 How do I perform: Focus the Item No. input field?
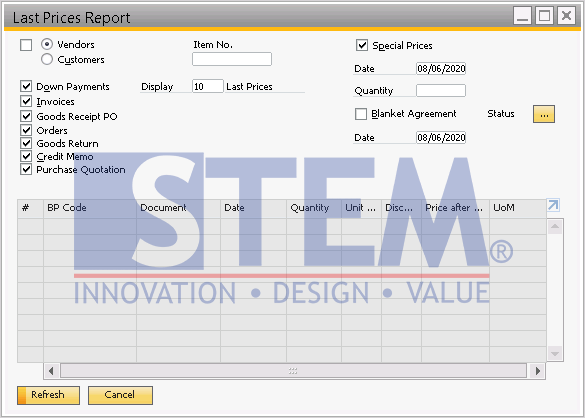click(232, 59)
